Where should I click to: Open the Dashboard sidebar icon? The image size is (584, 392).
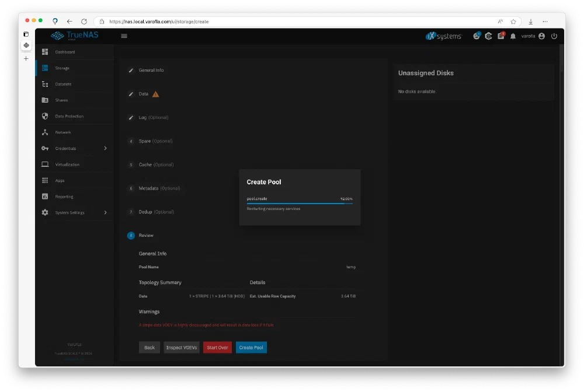click(45, 52)
